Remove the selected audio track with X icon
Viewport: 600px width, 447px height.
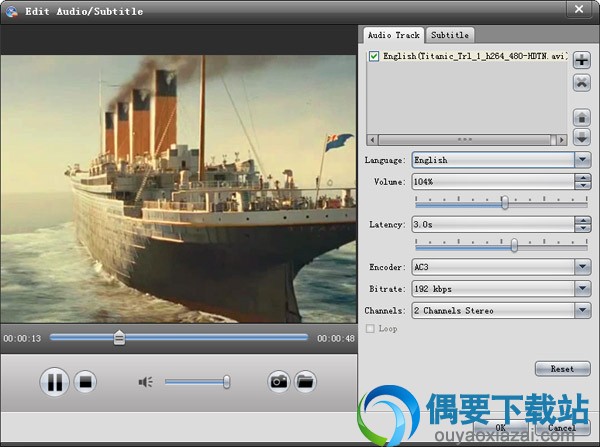pyautogui.click(x=582, y=83)
